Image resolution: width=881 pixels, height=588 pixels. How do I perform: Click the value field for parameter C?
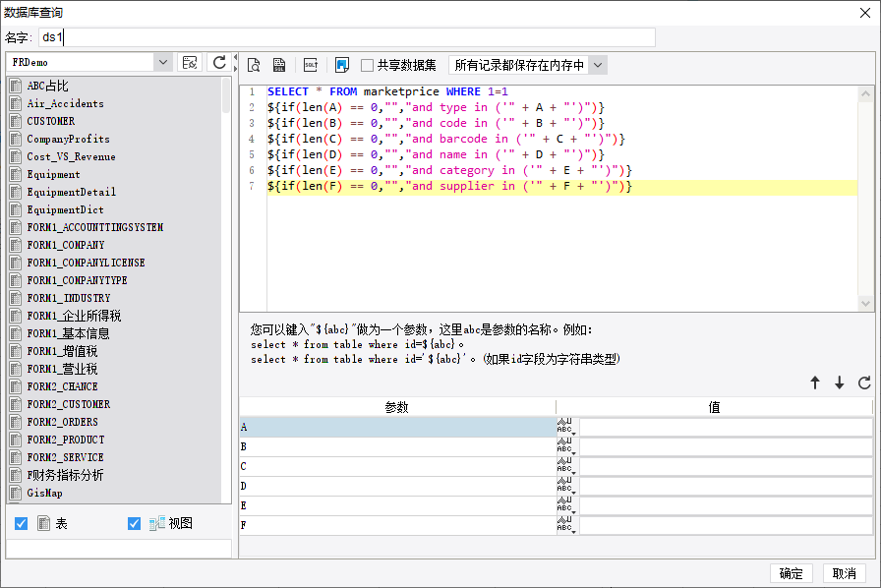(x=726, y=466)
